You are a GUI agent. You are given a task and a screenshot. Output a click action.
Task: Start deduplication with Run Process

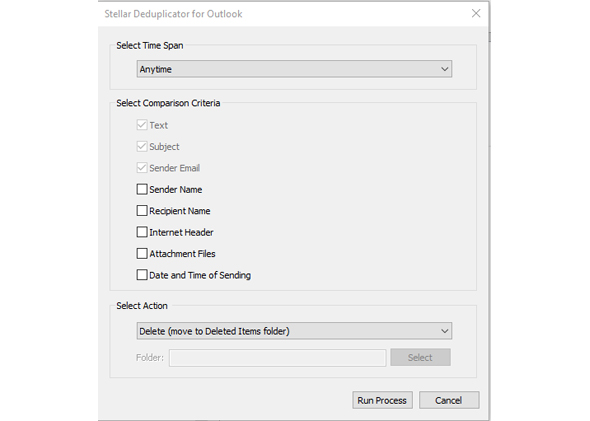pyautogui.click(x=382, y=400)
